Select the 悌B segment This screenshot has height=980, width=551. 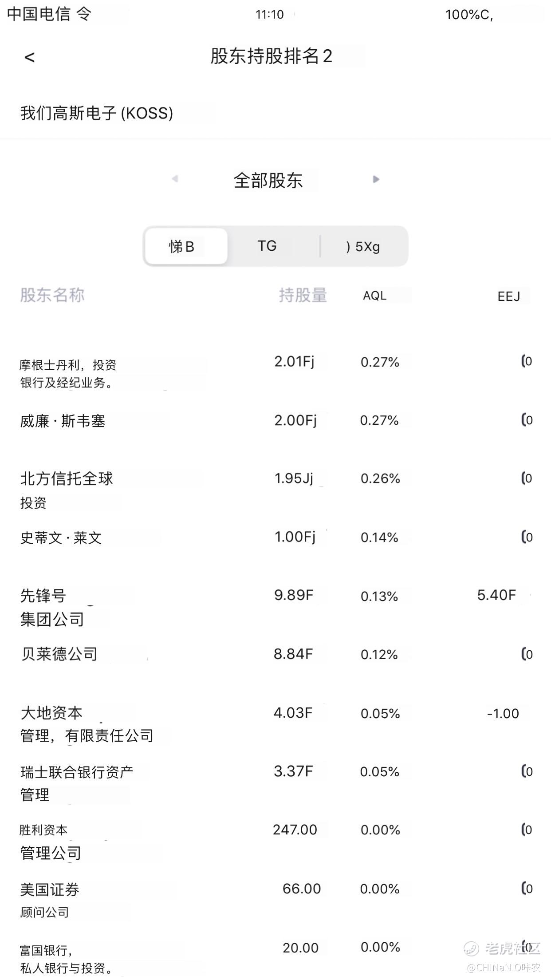click(x=186, y=246)
